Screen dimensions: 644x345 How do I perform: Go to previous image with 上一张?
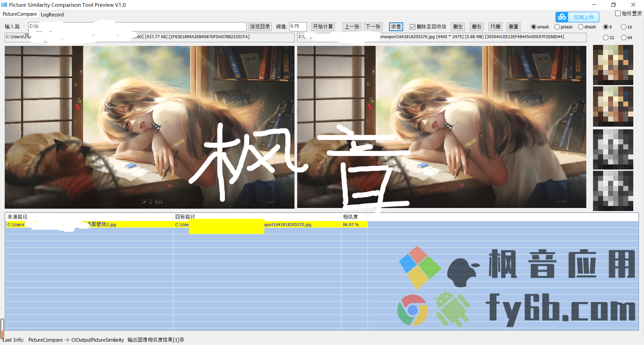(x=352, y=26)
